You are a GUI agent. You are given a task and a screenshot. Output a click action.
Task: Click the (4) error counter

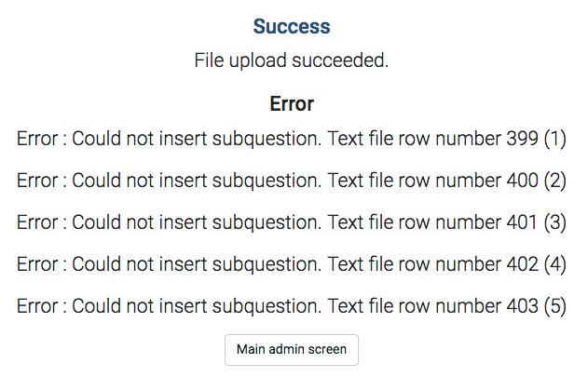(555, 264)
